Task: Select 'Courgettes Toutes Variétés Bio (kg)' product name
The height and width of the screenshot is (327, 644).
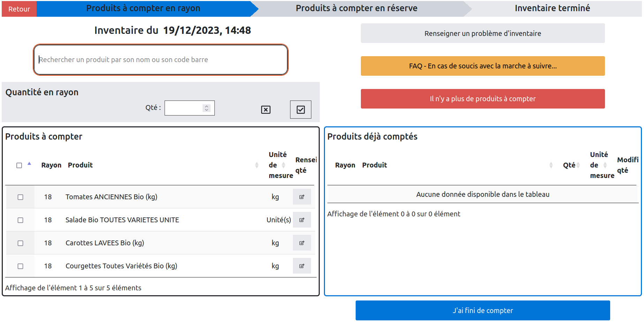Action: pyautogui.click(x=121, y=266)
